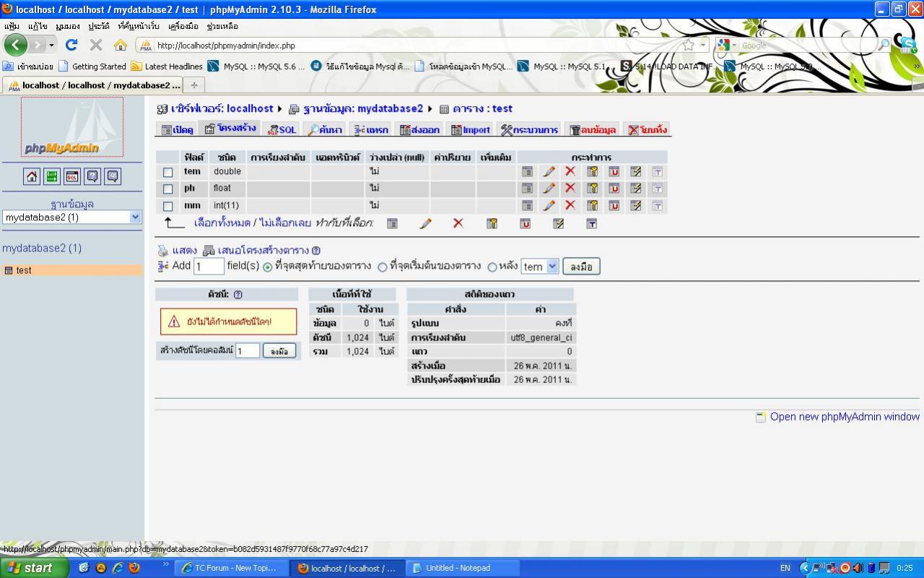Screen dimensions: 924x578
Task: Click Open new phpMyAdmin window link
Action: [x=845, y=417]
